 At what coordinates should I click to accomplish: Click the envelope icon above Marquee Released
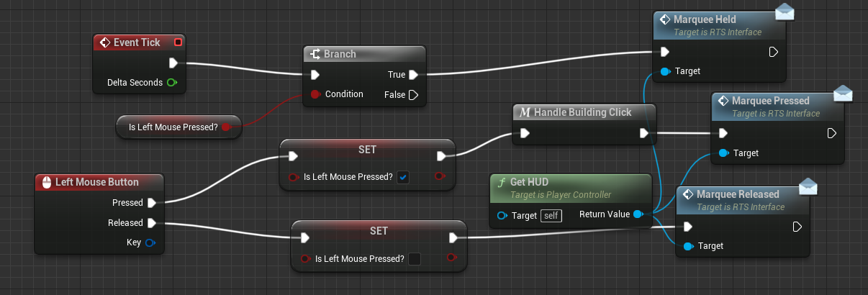[x=809, y=186]
